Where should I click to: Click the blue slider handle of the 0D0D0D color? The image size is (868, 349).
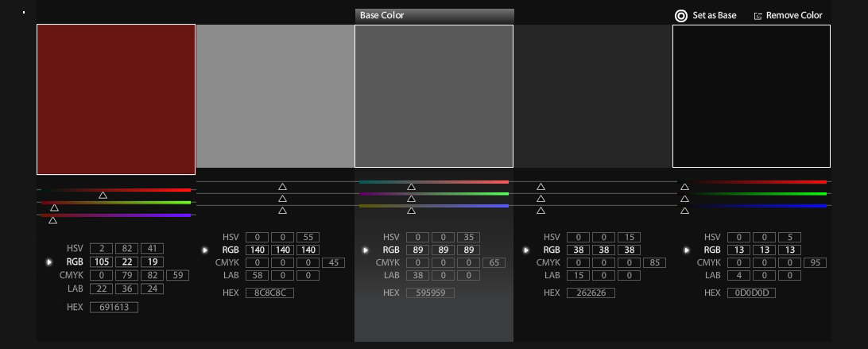coord(684,211)
